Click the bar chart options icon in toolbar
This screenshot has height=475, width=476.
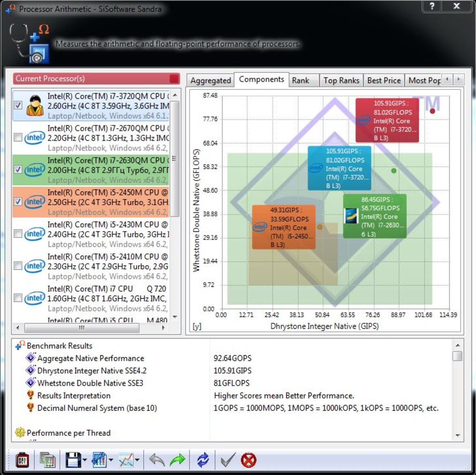pyautogui.click(x=99, y=460)
